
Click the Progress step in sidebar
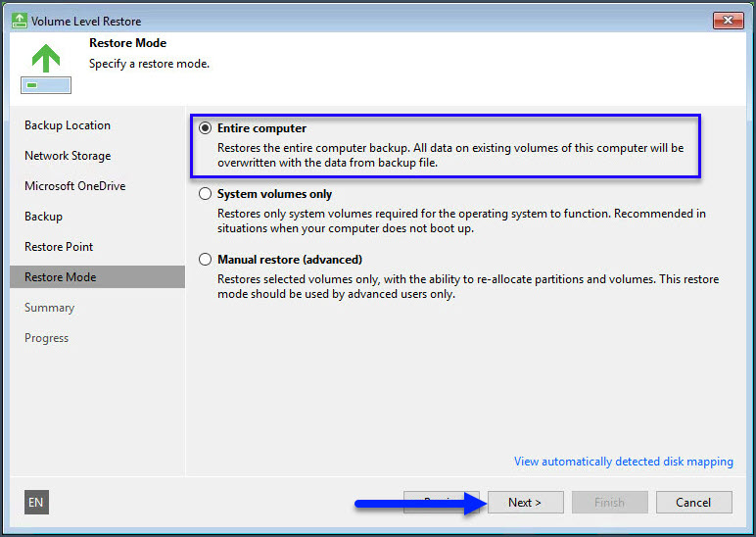click(46, 338)
